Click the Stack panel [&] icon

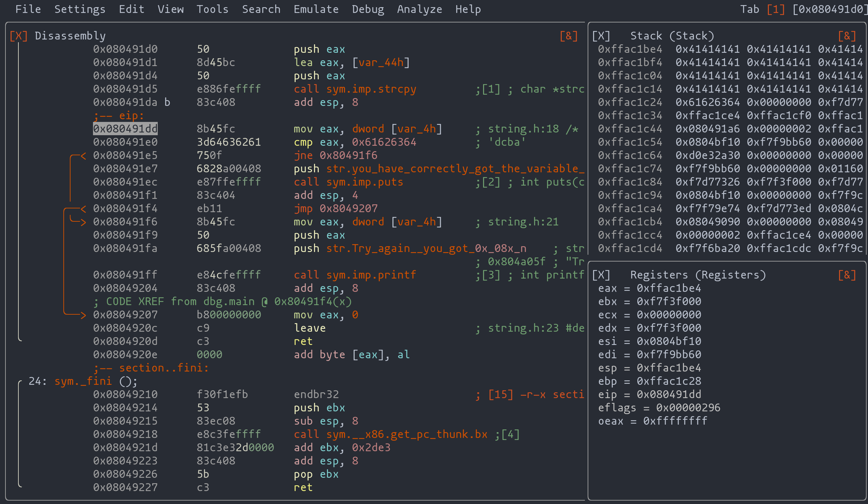[847, 36]
